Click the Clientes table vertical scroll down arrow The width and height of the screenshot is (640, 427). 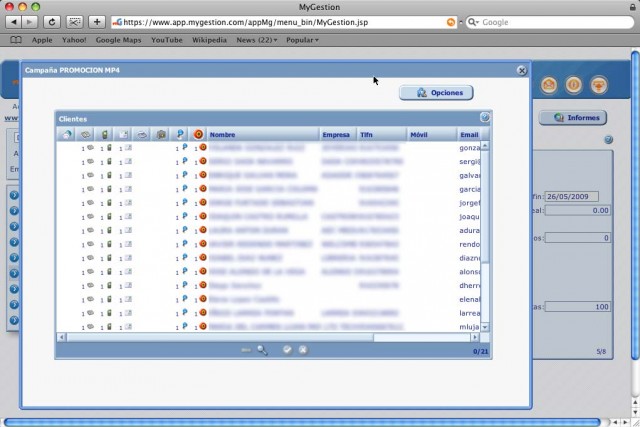[x=485, y=327]
